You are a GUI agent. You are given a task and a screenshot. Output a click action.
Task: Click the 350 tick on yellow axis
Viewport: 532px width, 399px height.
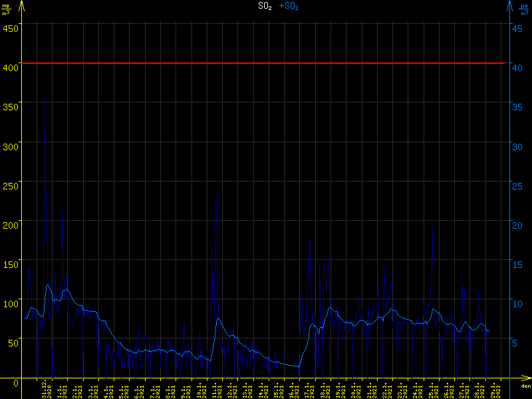[10, 106]
